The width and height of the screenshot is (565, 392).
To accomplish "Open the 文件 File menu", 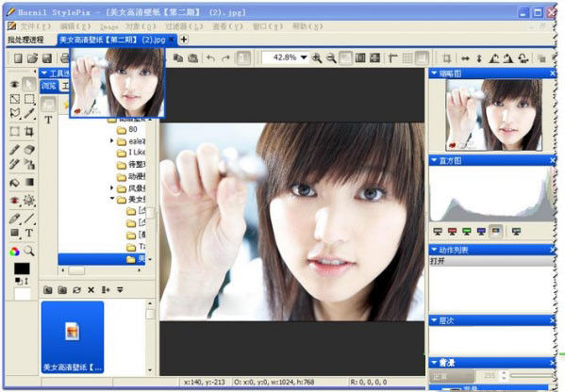I will (x=35, y=26).
